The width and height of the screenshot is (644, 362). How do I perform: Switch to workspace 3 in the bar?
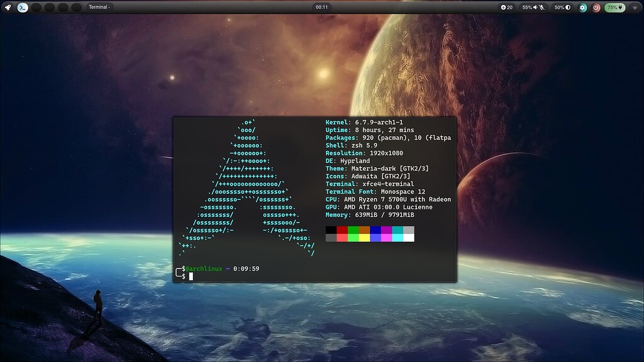click(x=50, y=7)
